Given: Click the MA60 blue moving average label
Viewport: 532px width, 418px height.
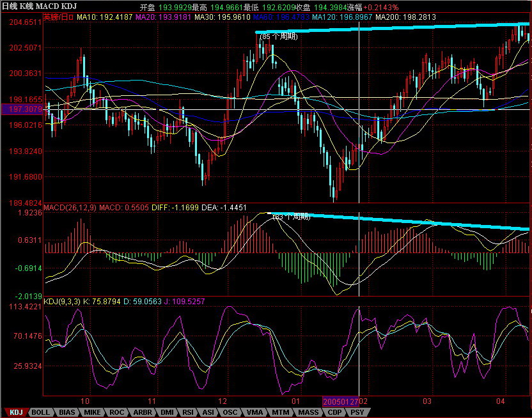Looking at the screenshot, I should click(x=281, y=17).
